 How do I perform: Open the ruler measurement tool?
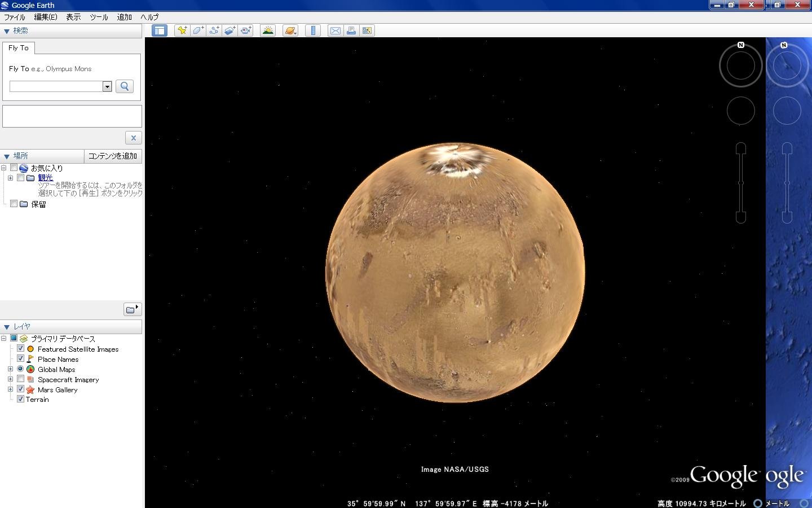pos(312,30)
